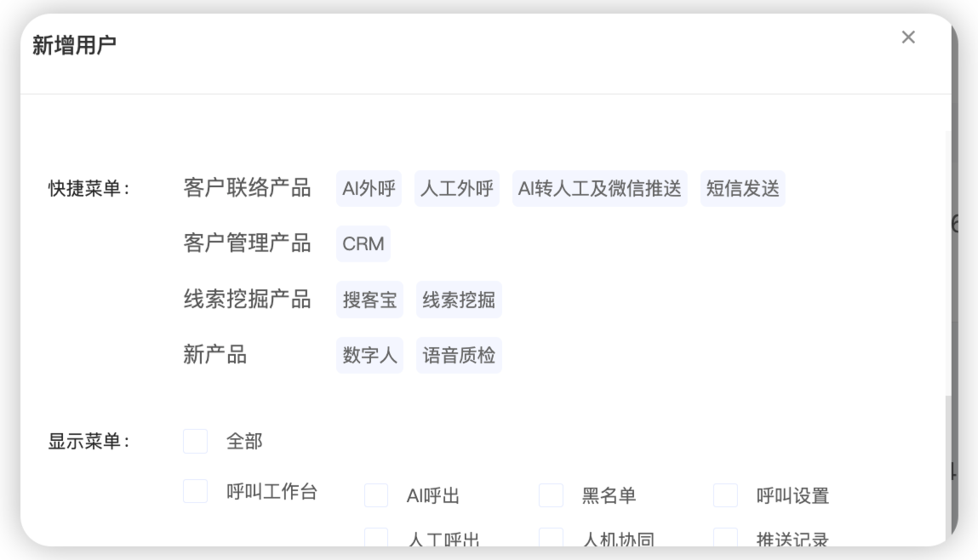
Task: Check the 全部 checkbox in display menu
Action: coord(196,441)
